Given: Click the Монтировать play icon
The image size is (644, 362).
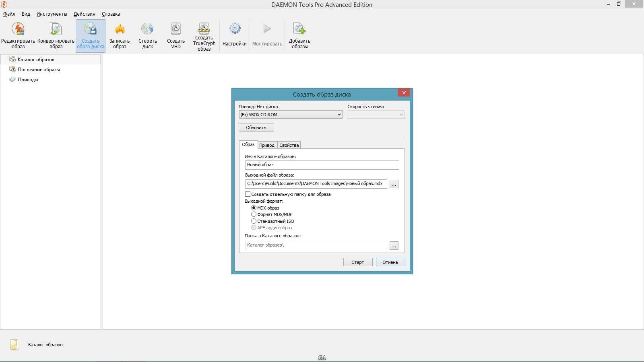Looking at the screenshot, I should click(x=267, y=29).
